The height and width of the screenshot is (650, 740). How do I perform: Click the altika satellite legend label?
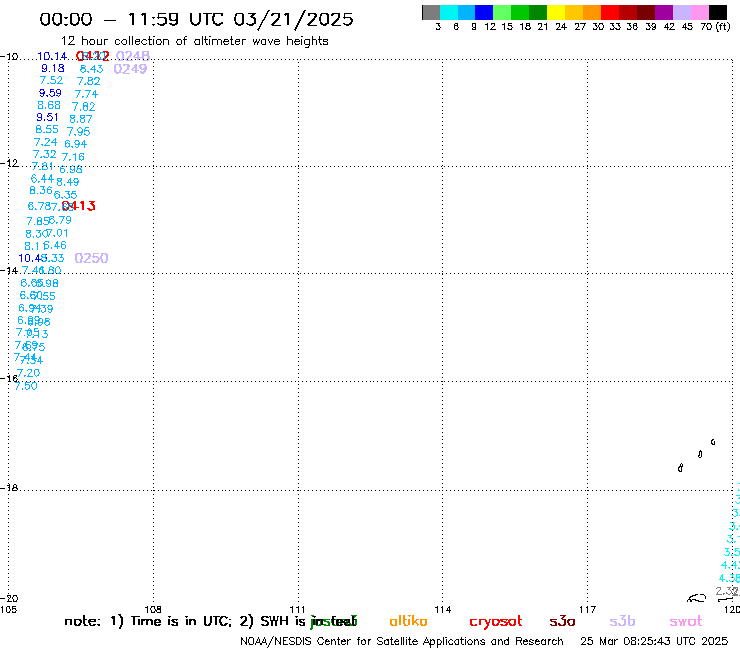click(408, 621)
